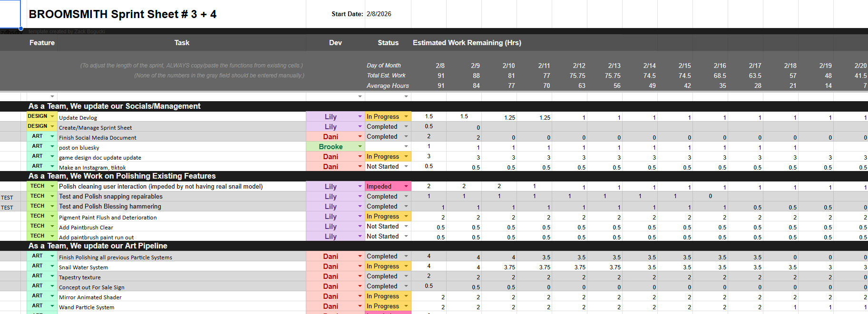Click the copy/paste functions instruction note
The height and width of the screenshot is (314, 868).
tap(191, 66)
